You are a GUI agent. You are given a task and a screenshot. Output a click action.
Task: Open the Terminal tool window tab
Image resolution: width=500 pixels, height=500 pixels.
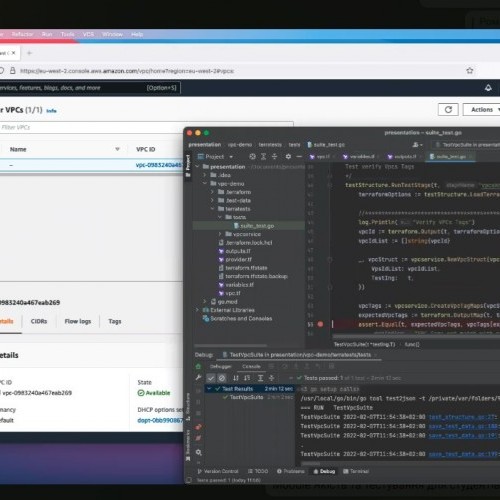(356, 471)
